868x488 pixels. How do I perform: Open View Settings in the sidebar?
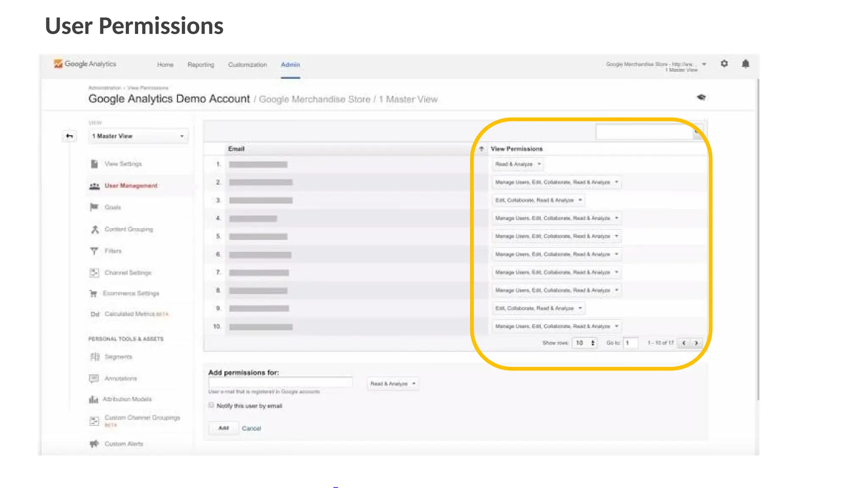(123, 164)
